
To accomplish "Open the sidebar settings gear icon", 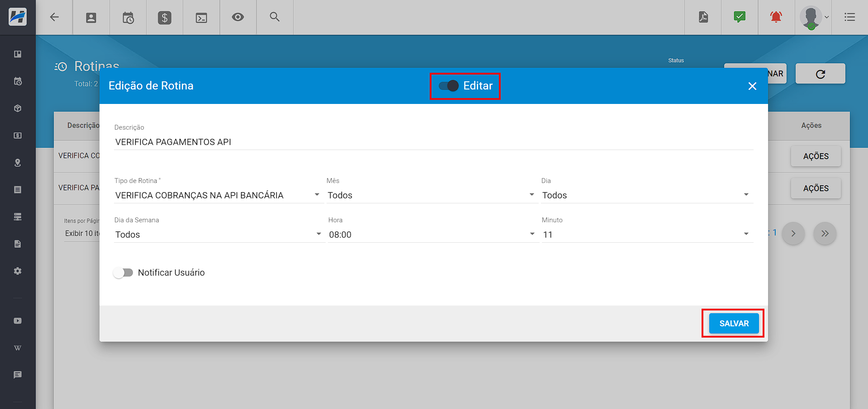I will (x=18, y=271).
